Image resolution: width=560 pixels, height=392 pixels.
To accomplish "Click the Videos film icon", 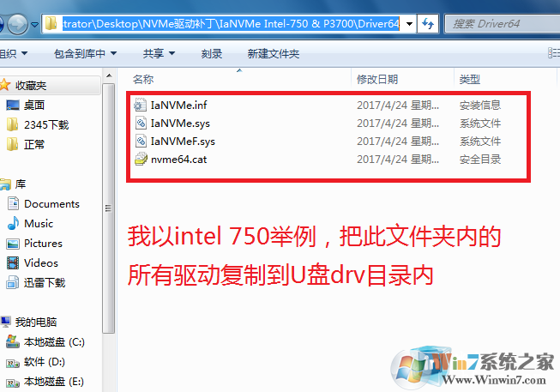I will (13, 263).
